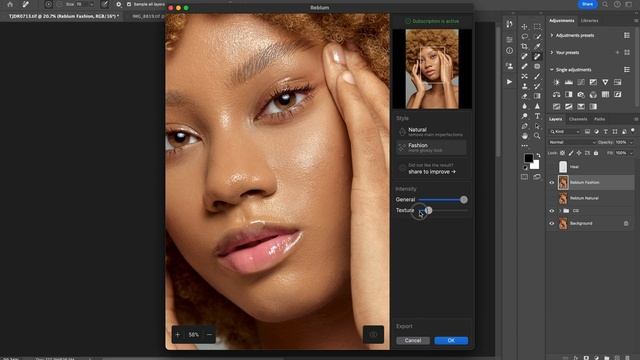Click OK in the plugin dialog
This screenshot has height=360, width=640.
click(x=451, y=340)
